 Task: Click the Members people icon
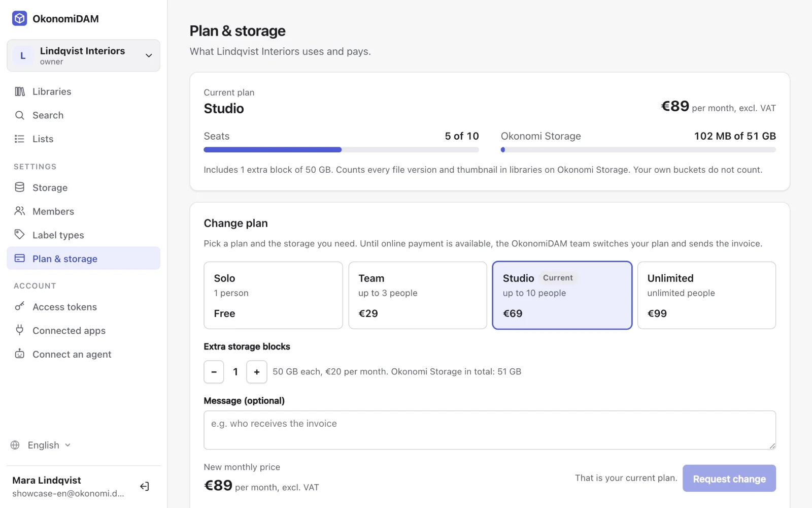tap(20, 211)
